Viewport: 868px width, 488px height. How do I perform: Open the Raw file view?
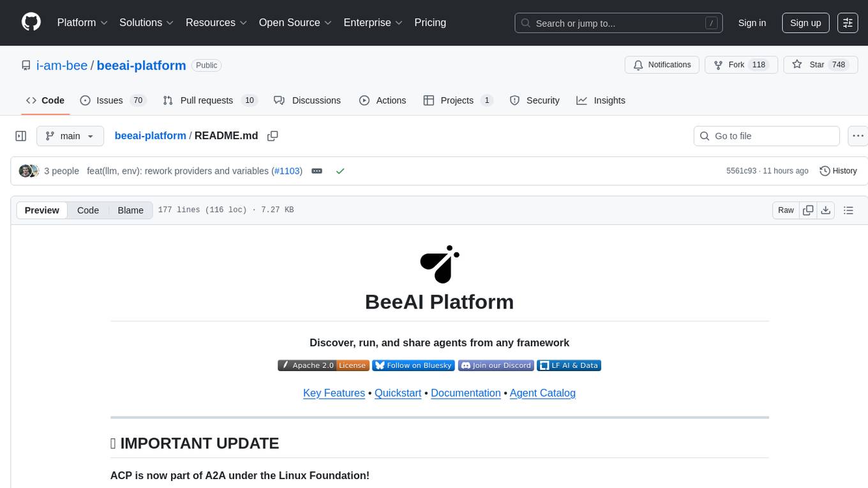click(786, 210)
